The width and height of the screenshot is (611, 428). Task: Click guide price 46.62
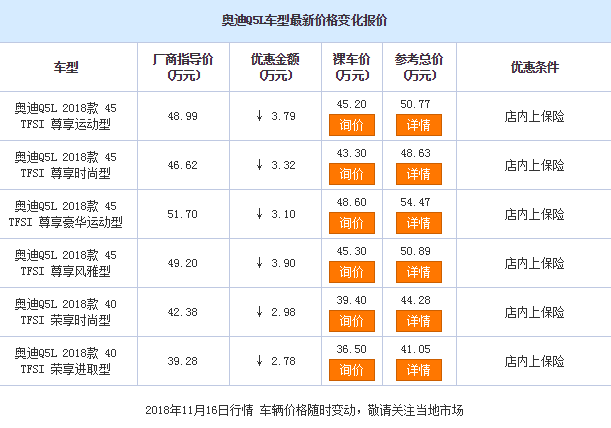click(182, 165)
